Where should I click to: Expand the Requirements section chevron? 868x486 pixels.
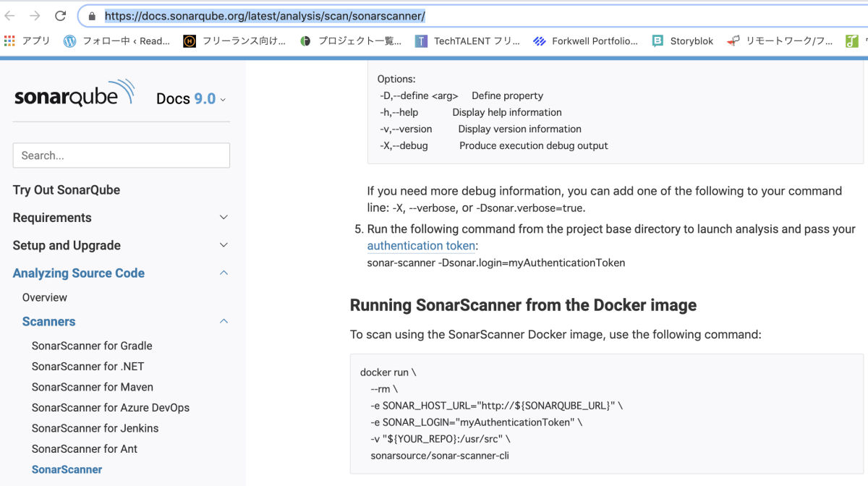click(x=224, y=218)
